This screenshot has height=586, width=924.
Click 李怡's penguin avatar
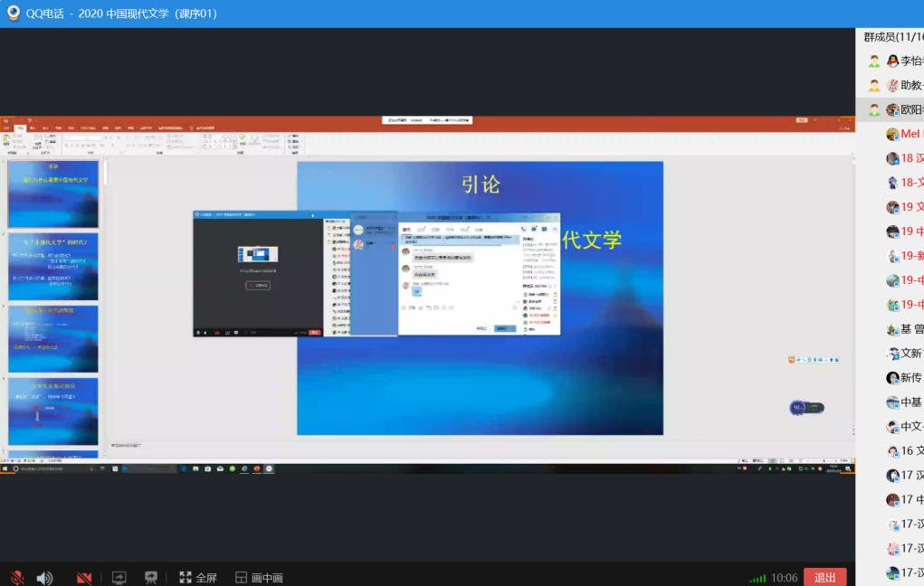point(893,61)
